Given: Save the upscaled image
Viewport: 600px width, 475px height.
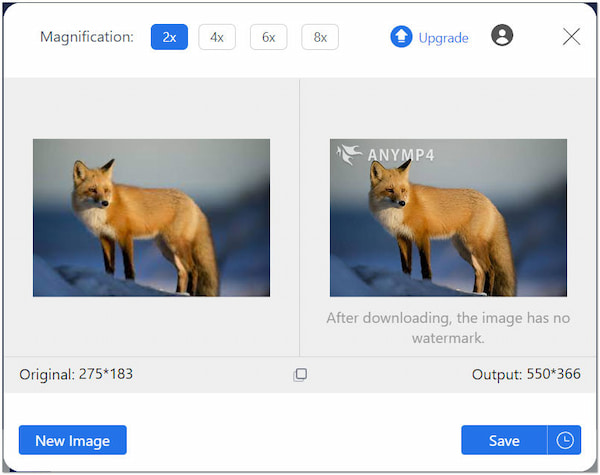Looking at the screenshot, I should pos(504,440).
